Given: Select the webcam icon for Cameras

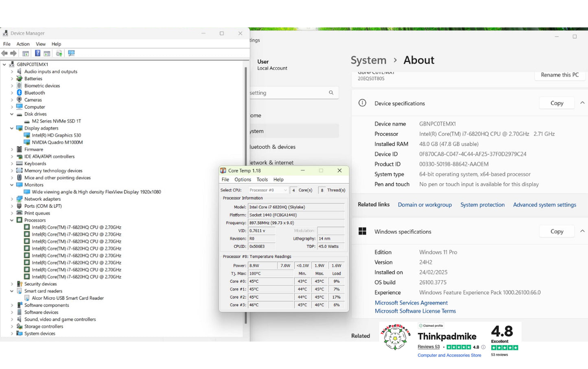Looking at the screenshot, I should [19, 100].
